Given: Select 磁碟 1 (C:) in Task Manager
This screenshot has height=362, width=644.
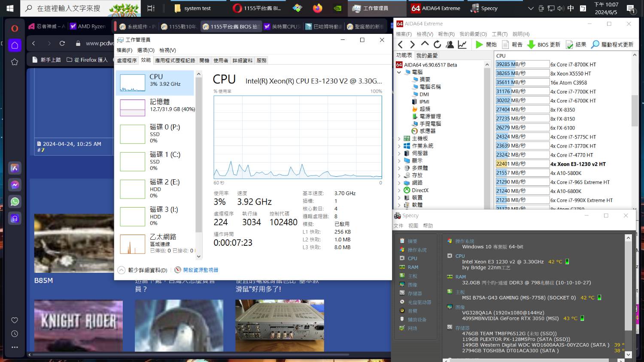Looking at the screenshot, I should tap(155, 161).
